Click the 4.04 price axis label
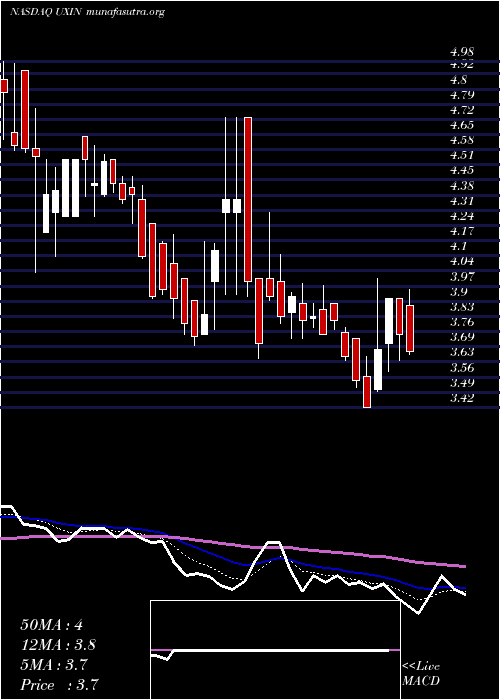Viewport: 500px width, 700px height. 462,261
